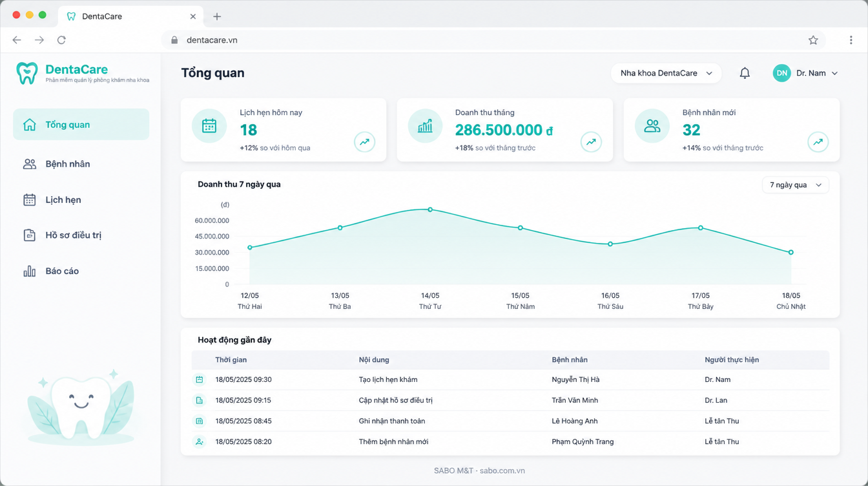868x486 pixels.
Task: Click the Doanh thu 7 ngày qua heading
Action: (239, 185)
